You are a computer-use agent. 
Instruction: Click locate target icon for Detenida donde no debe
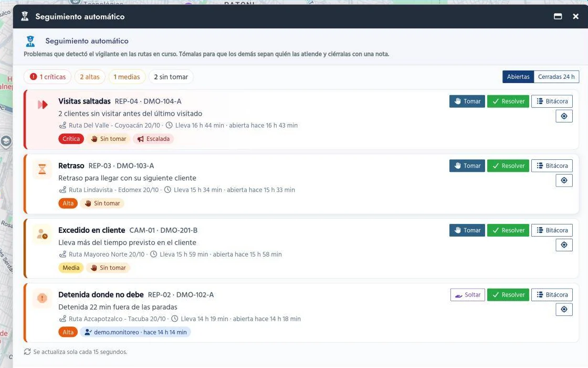(x=564, y=310)
